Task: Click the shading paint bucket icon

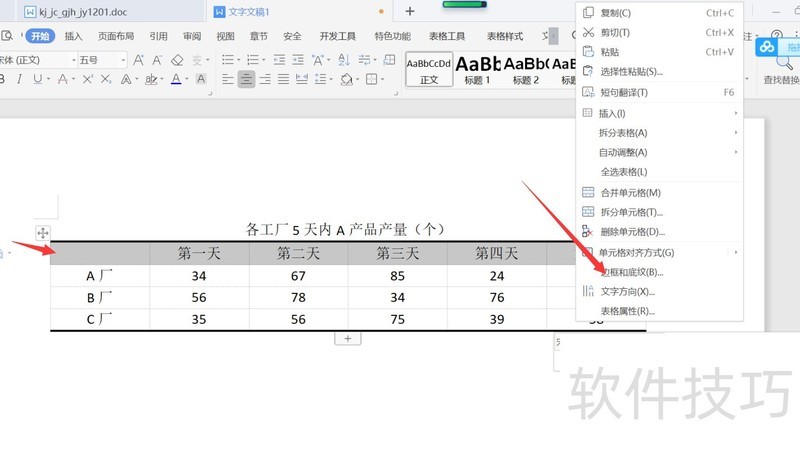Action: [x=347, y=79]
